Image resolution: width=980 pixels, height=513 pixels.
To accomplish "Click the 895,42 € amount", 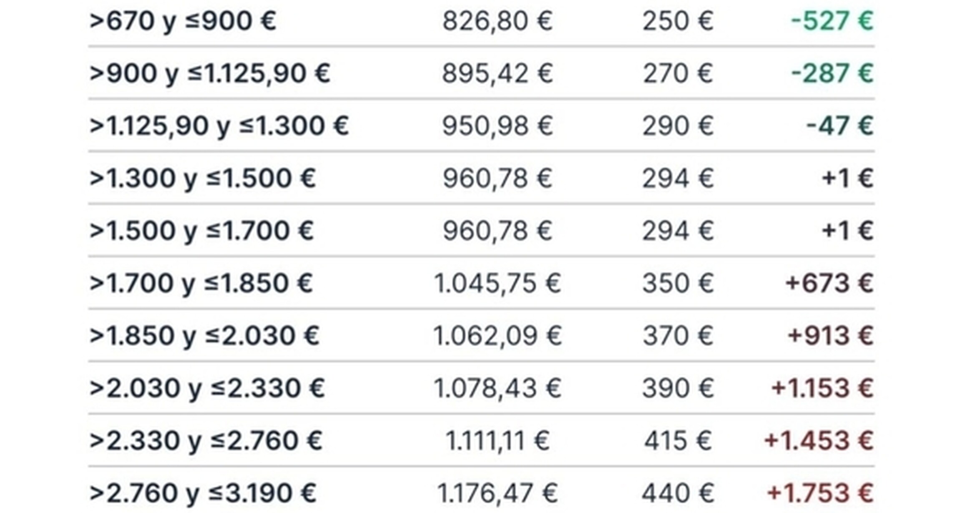I will pyautogui.click(x=498, y=73).
